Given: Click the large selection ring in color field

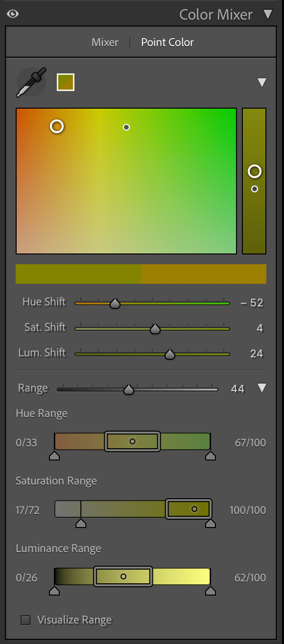Looking at the screenshot, I should [x=56, y=126].
